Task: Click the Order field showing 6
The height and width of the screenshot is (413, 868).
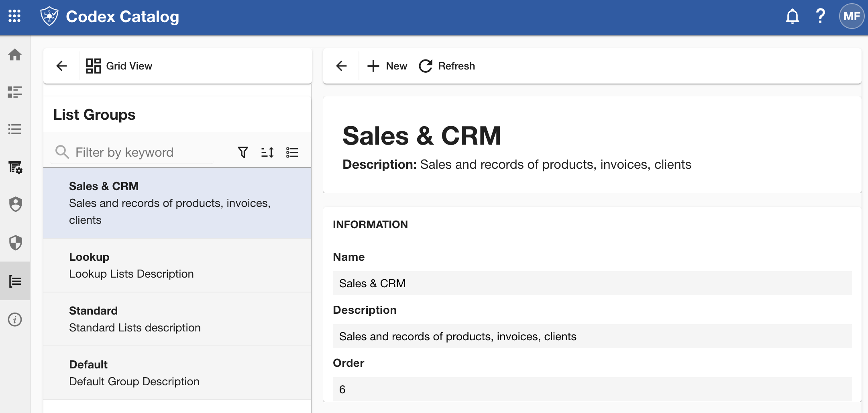Action: [592, 389]
